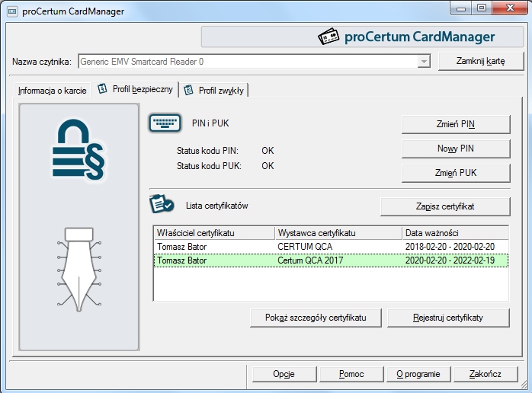Click the Lista certyfikatów heading
The height and width of the screenshot is (393, 532).
(216, 206)
